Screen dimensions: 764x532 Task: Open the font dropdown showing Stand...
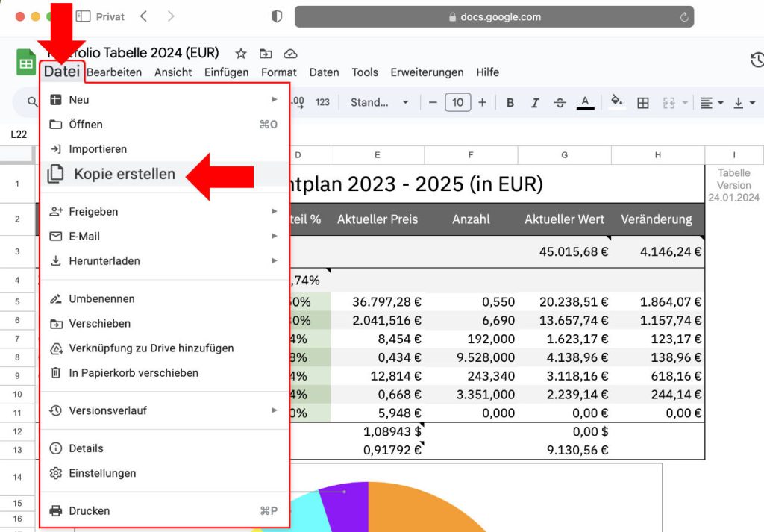(379, 102)
